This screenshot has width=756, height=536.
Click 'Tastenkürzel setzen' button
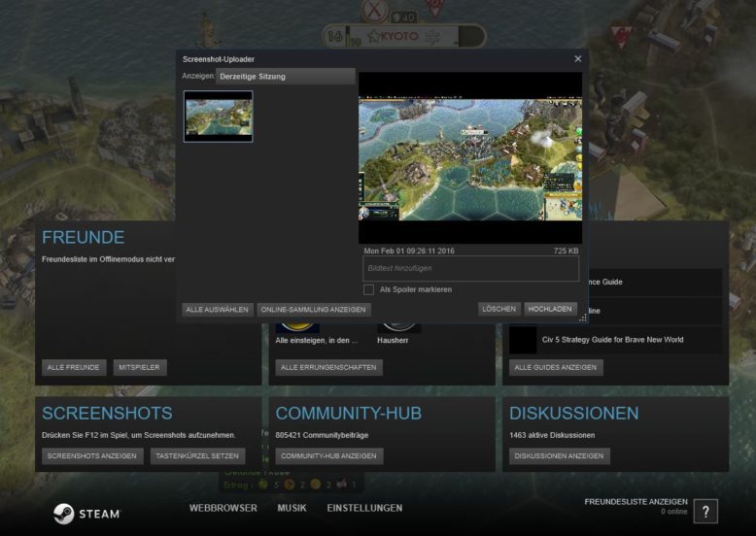click(x=197, y=456)
